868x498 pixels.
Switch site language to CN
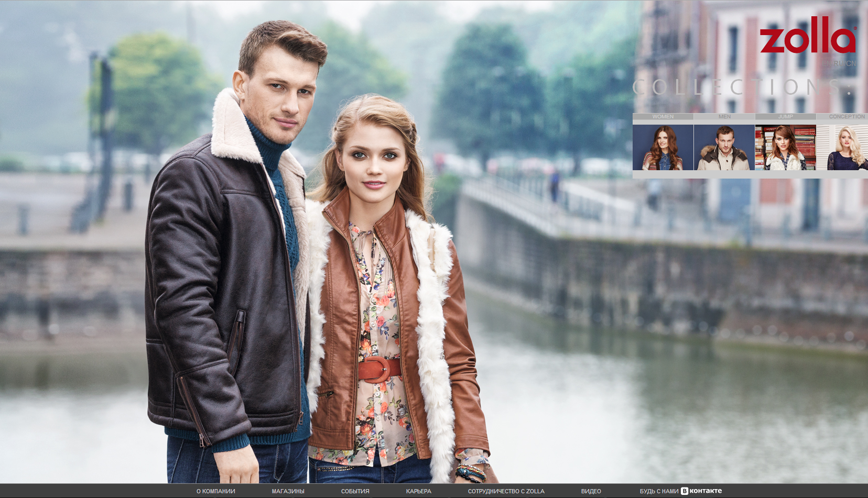point(851,63)
